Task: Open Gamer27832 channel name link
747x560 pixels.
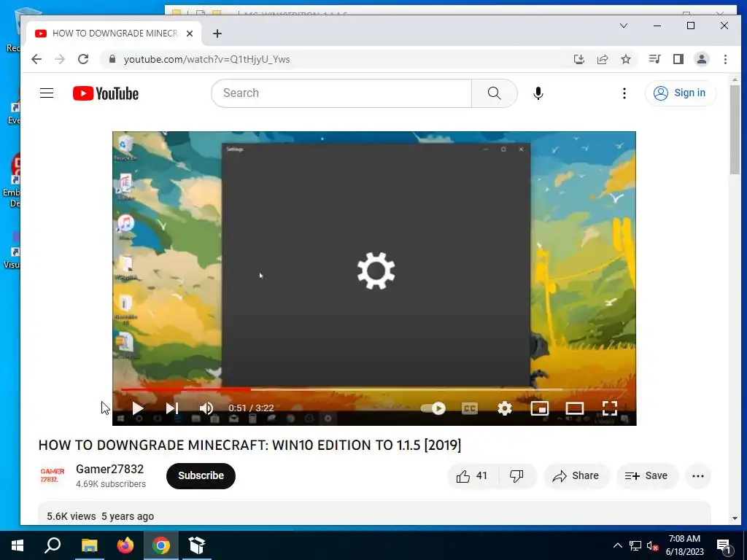Action: [x=109, y=469]
